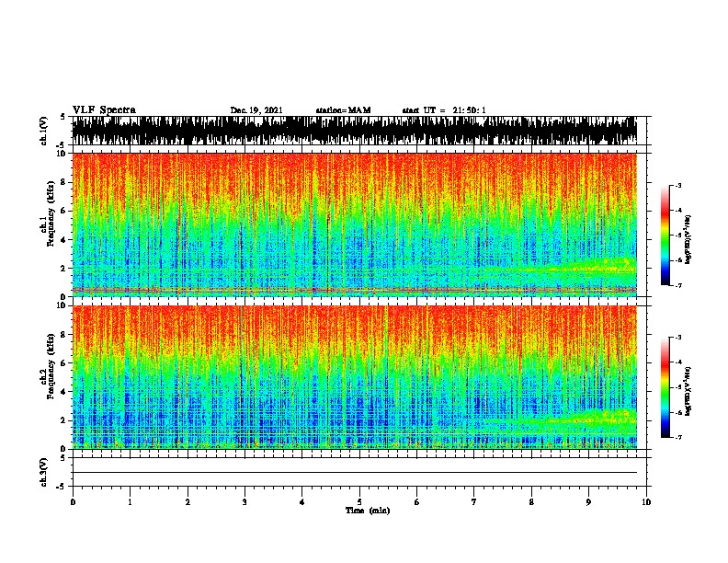Click the ch.1(V) waveform strip at top
Viewport: 728px width, 563px height.
(355, 131)
